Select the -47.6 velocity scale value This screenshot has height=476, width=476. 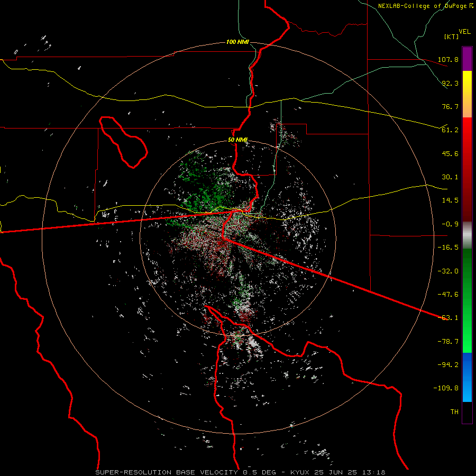point(448,295)
